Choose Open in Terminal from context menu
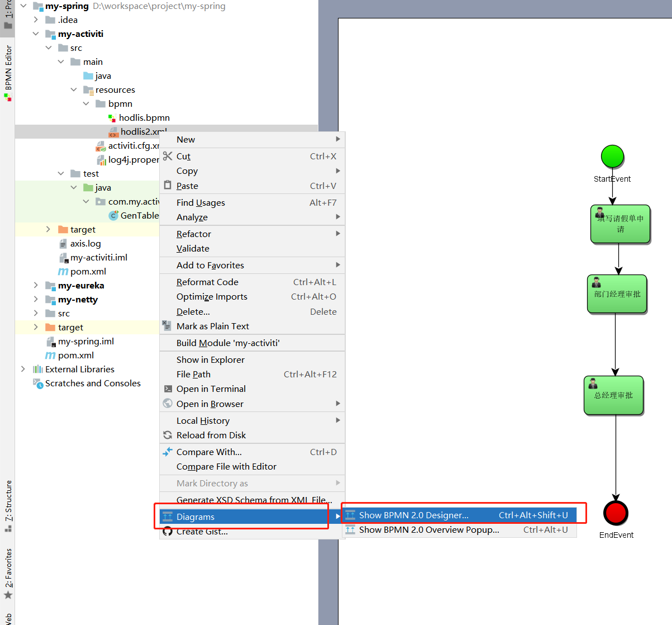Viewport: 672px width, 625px height. tap(211, 389)
